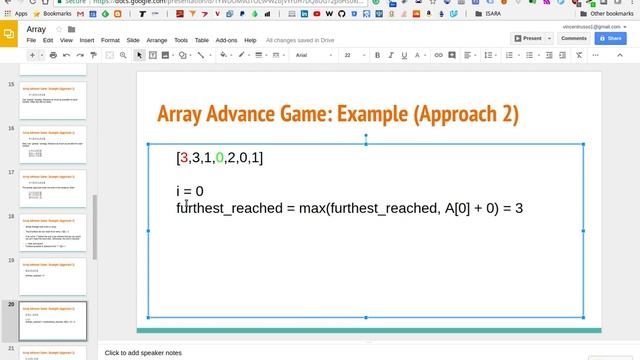This screenshot has width=640, height=360.
Task: Open the Help menu
Action: [250, 40]
